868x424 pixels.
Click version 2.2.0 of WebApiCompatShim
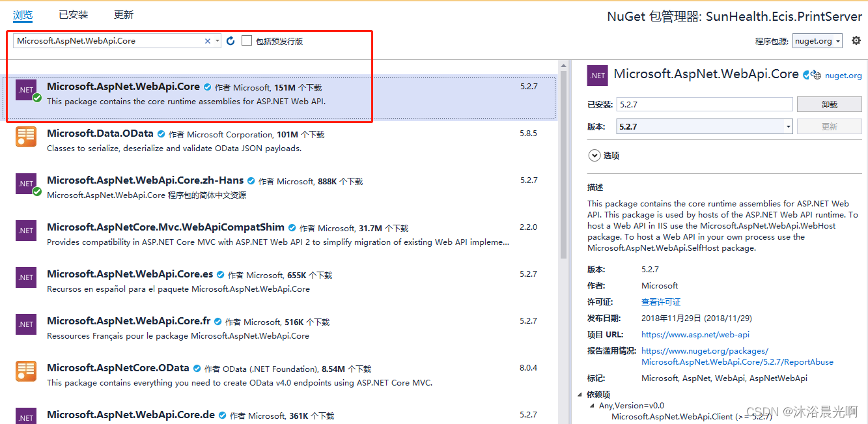(528, 227)
